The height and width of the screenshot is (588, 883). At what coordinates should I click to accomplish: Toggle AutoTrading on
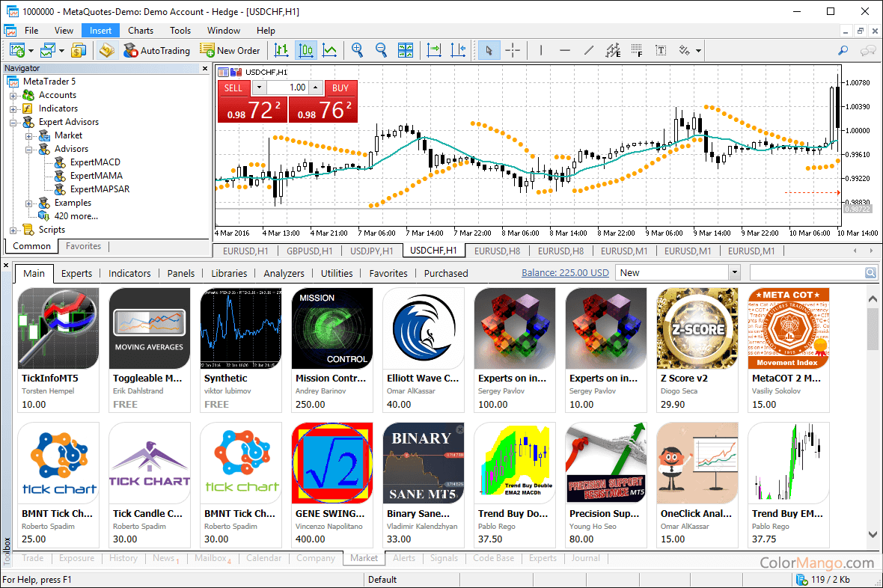click(157, 50)
